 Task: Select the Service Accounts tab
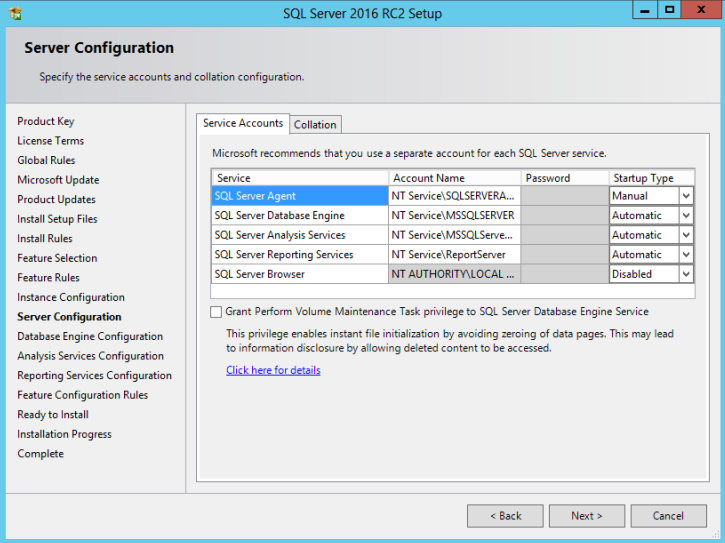243,123
